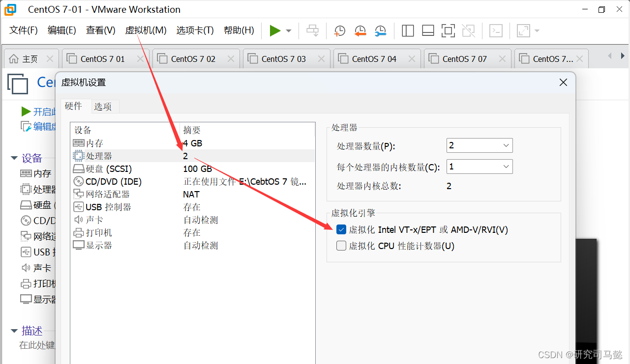Image resolution: width=630 pixels, height=364 pixels.
Task: Close the CentOS 7 04 tab
Action: click(x=412, y=59)
